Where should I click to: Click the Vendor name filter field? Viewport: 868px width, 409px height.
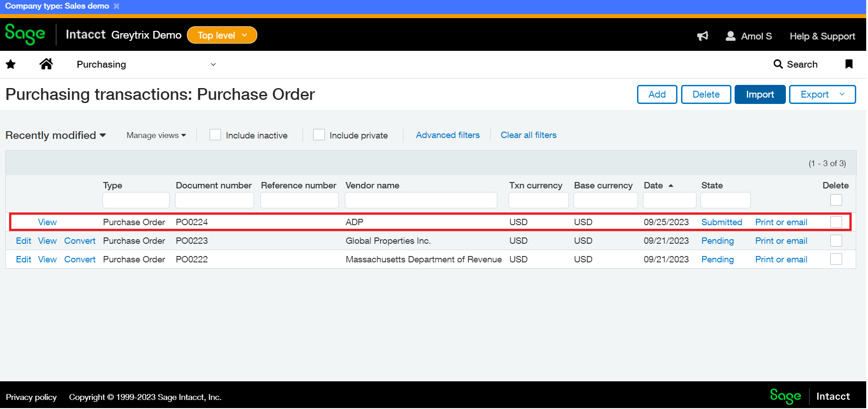click(421, 200)
